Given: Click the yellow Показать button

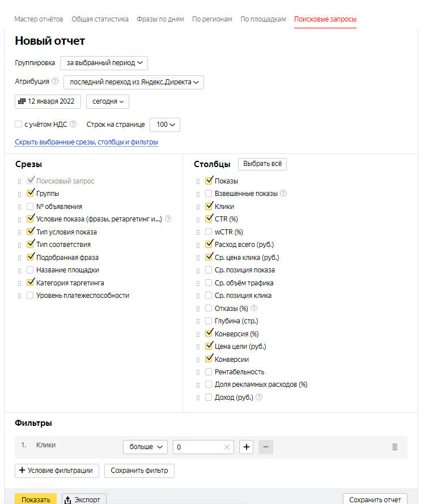Looking at the screenshot, I should (x=36, y=499).
